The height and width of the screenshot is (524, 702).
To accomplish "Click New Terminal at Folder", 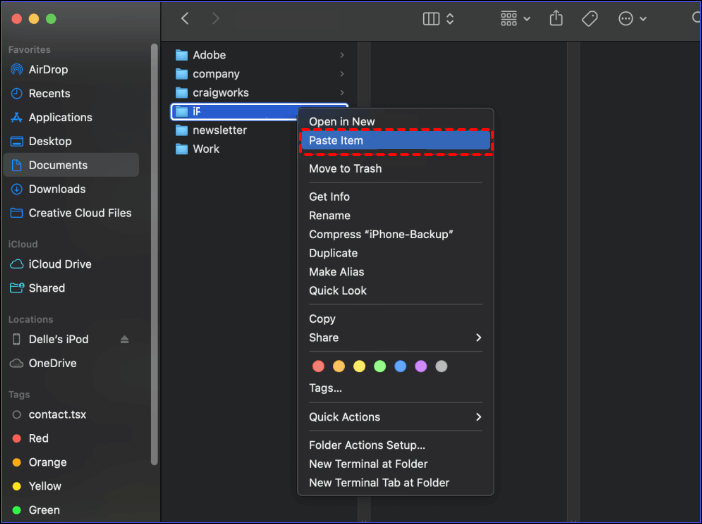I will [368, 464].
